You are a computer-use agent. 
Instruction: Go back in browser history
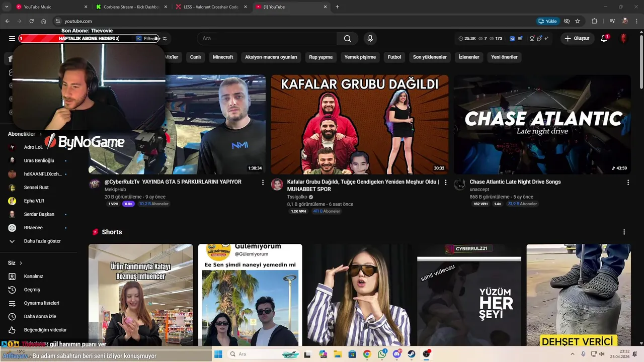click(x=7, y=21)
